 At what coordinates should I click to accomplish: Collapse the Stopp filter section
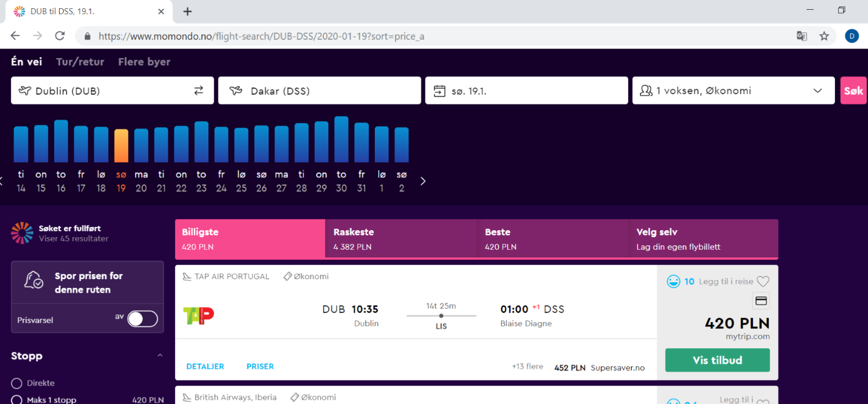click(x=159, y=356)
